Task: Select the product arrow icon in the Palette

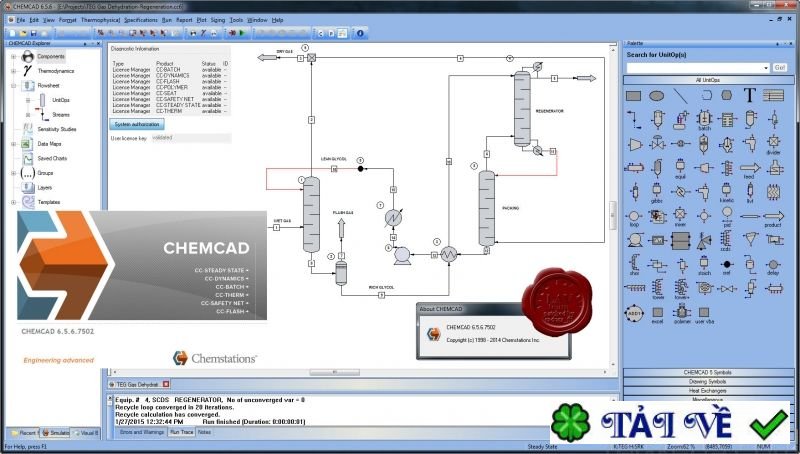Action: pos(773,218)
